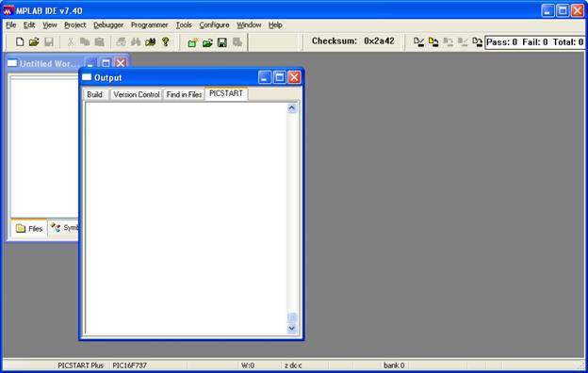Viewport: 588px width, 373px height.
Task: Open the File menu
Action: coord(11,25)
